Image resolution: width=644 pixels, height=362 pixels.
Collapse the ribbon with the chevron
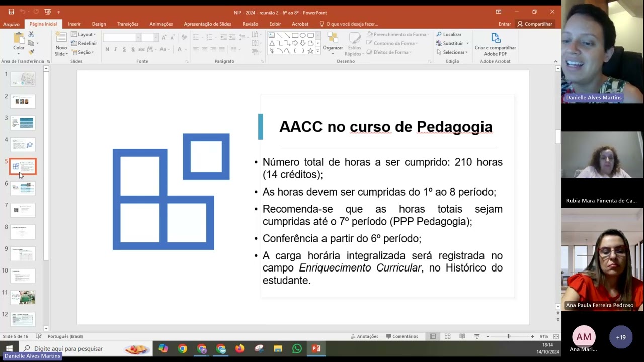coord(555,61)
